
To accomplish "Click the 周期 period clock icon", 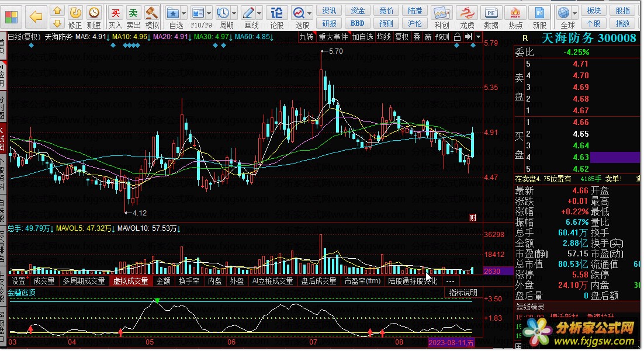I will coord(223,13).
